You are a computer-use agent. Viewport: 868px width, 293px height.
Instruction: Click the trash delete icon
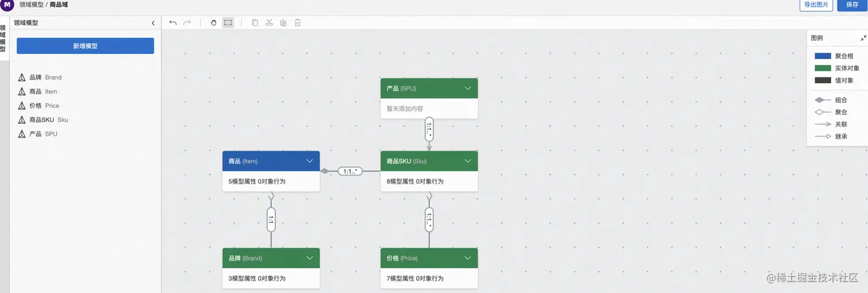click(297, 23)
